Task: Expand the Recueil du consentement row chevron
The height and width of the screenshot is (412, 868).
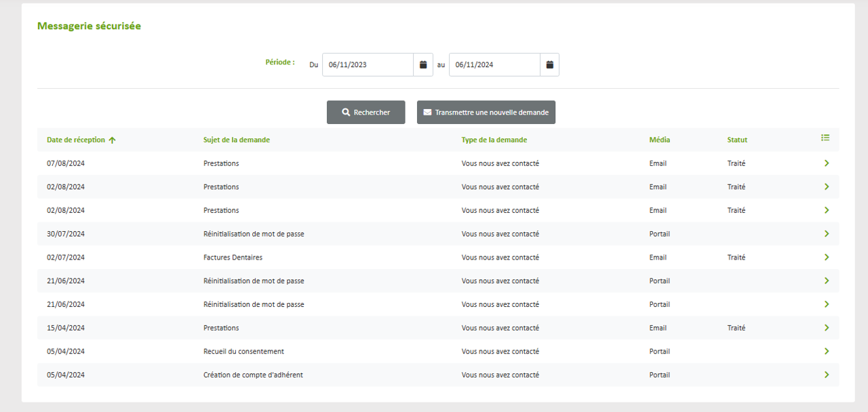Action: tap(827, 352)
